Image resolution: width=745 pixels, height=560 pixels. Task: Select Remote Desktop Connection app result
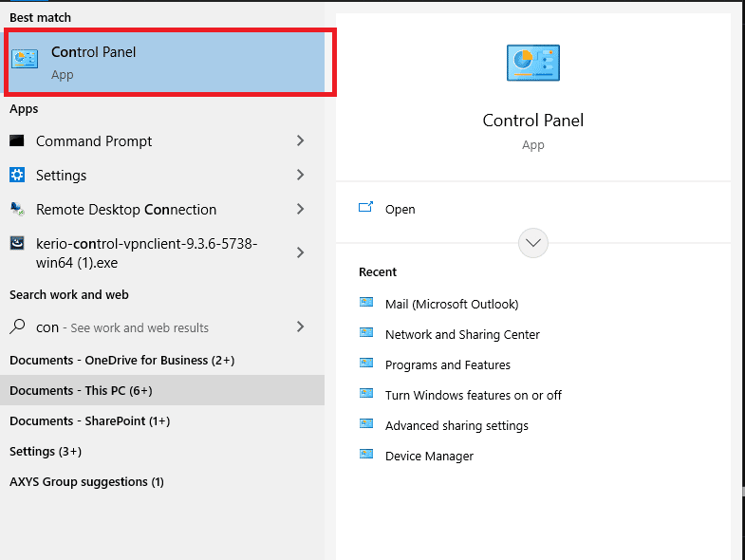[x=162, y=210]
